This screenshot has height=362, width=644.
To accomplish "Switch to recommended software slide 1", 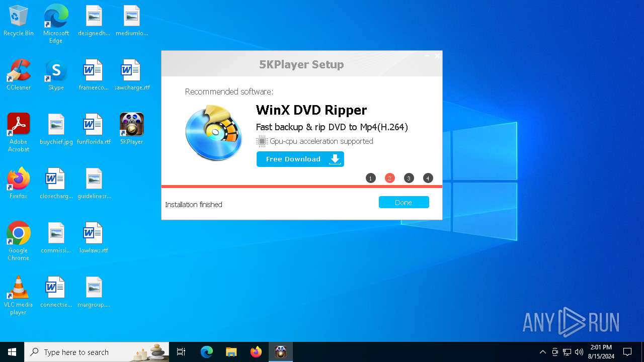I will click(371, 178).
